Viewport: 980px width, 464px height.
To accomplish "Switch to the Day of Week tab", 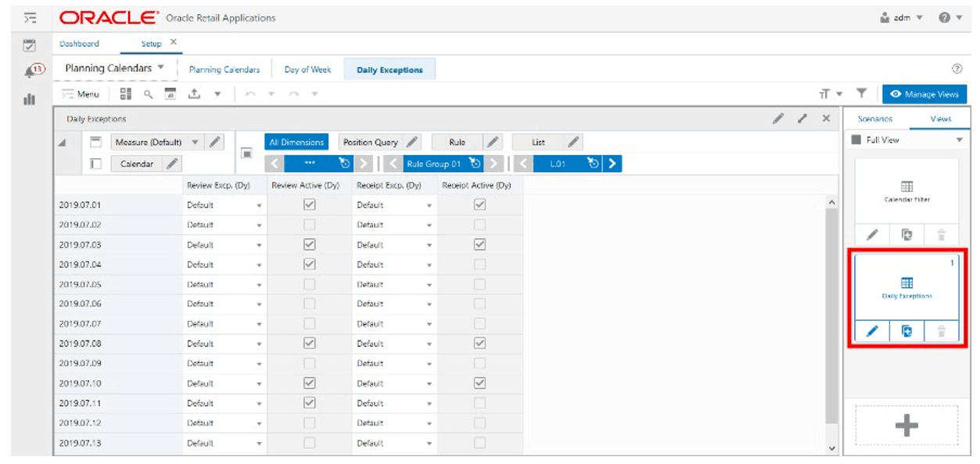I will [308, 70].
